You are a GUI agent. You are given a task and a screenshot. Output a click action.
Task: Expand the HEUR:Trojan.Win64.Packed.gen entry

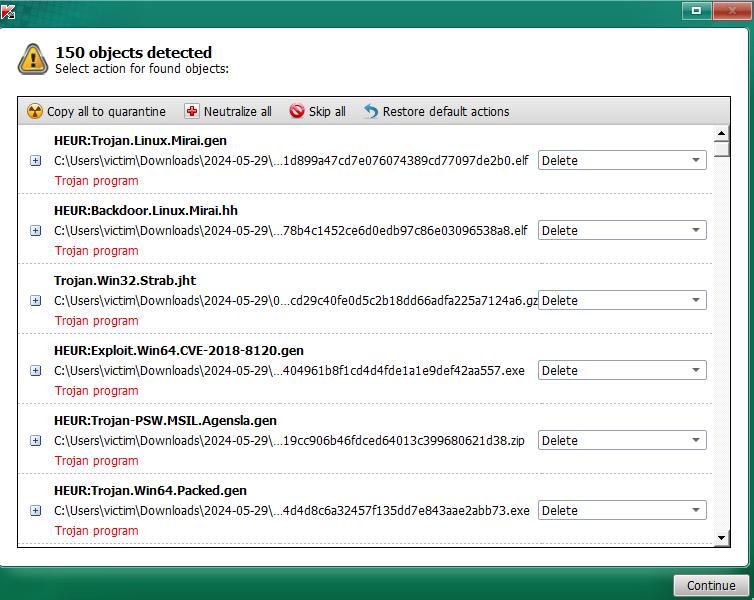point(36,511)
